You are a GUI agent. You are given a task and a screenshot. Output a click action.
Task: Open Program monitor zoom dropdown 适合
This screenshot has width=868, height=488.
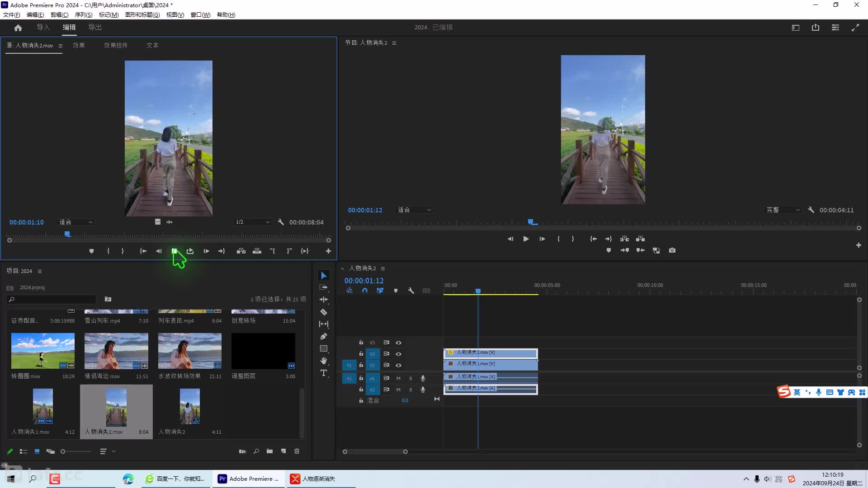point(414,210)
